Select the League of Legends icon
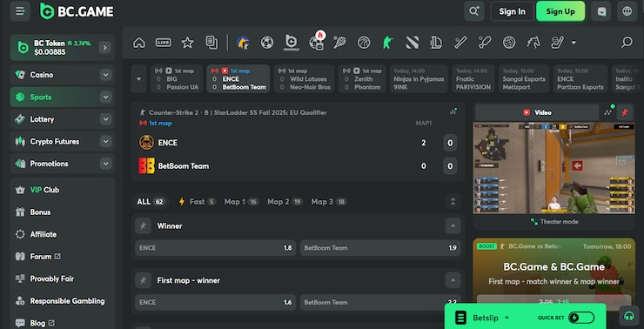This screenshot has width=644, height=329. pyautogui.click(x=436, y=43)
